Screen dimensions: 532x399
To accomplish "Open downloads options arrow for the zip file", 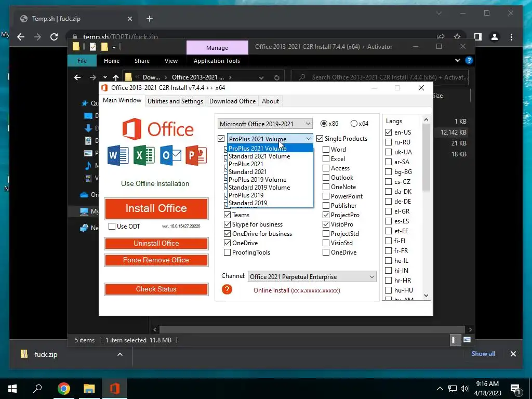I will click(x=120, y=354).
